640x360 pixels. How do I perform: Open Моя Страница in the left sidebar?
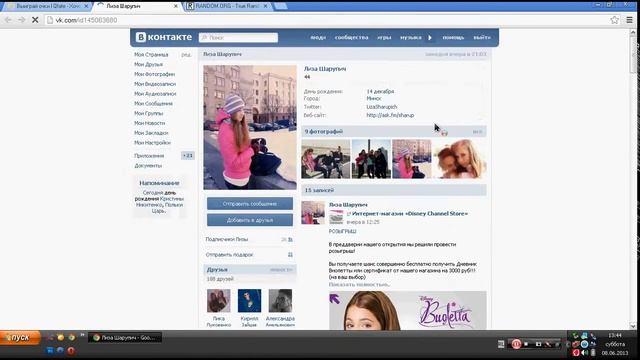(151, 55)
